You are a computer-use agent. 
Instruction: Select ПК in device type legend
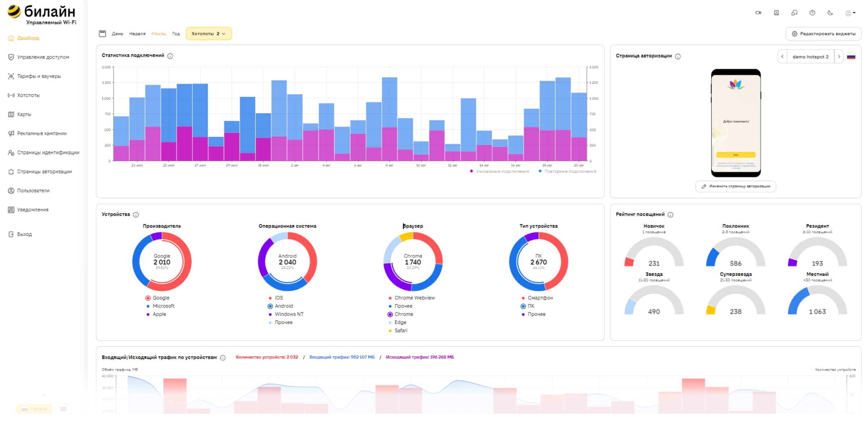point(527,306)
